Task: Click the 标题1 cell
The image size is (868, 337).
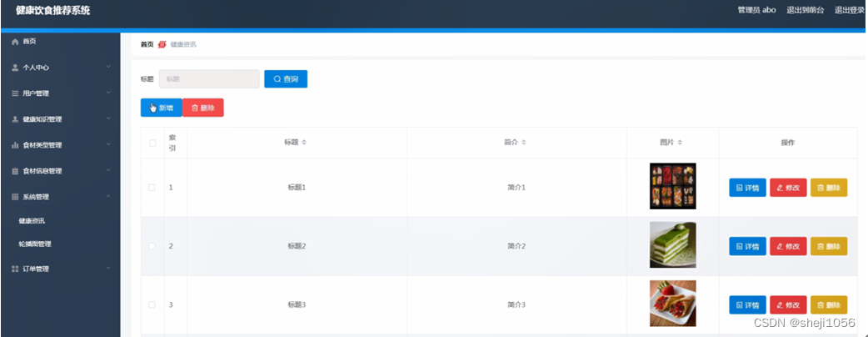Action: coord(297,188)
